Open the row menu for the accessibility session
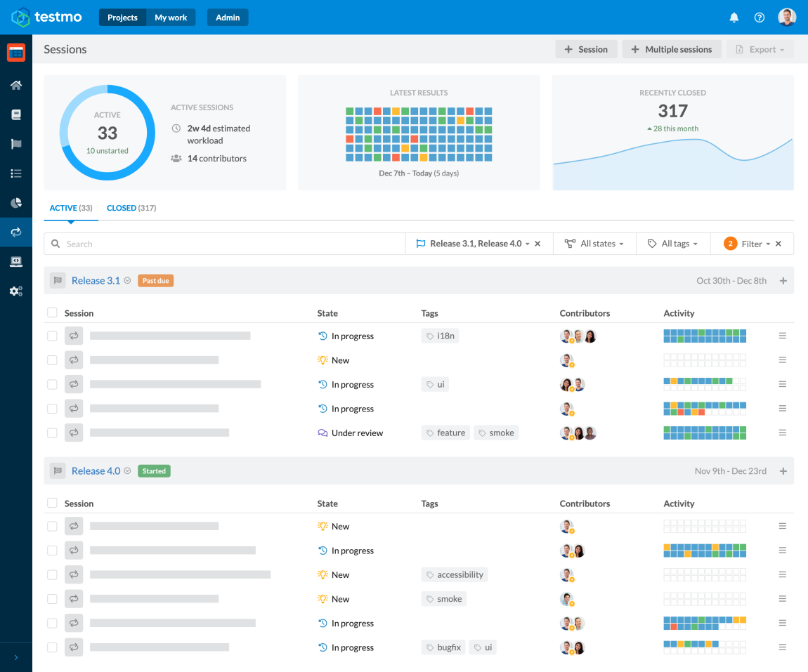 click(782, 574)
